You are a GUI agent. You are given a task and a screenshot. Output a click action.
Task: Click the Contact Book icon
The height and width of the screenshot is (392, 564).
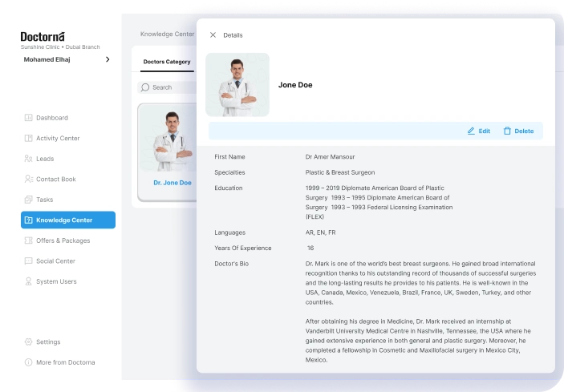[x=29, y=179]
